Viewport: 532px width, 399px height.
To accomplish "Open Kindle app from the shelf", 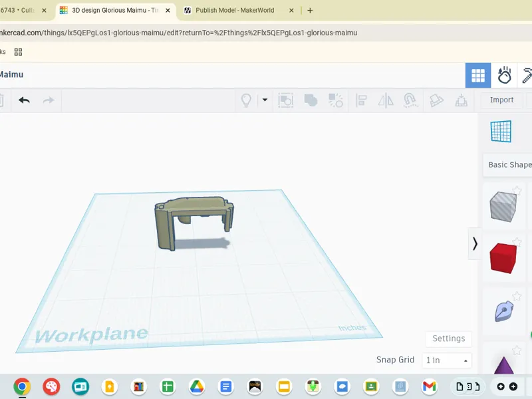I will (x=255, y=386).
